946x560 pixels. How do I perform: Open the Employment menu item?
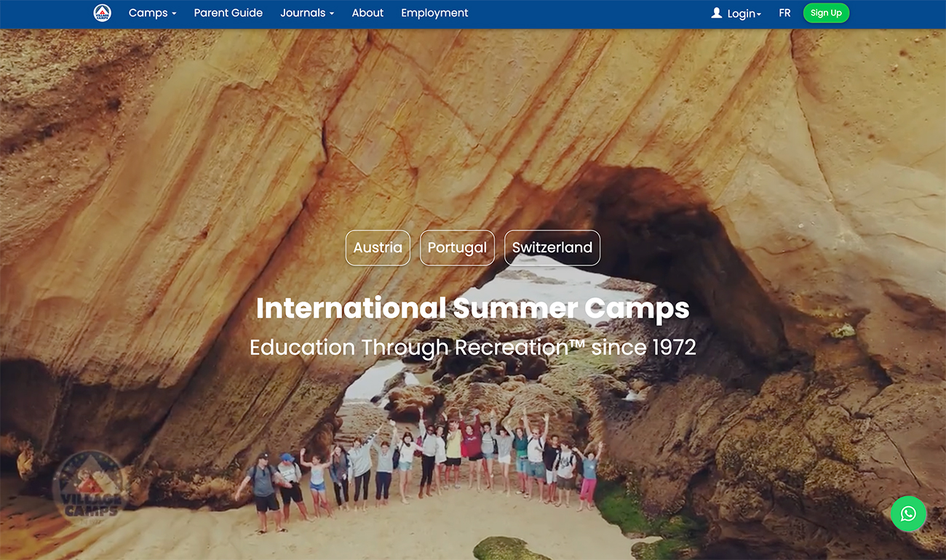[x=434, y=13]
